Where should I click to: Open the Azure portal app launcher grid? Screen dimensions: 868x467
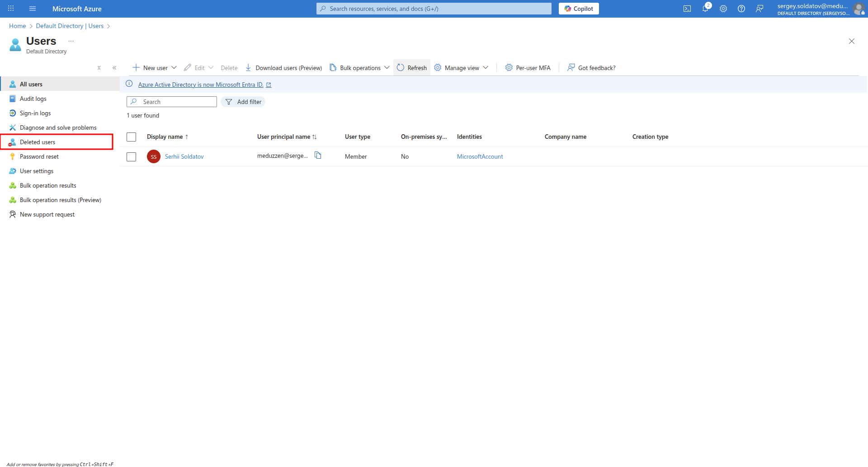point(11,9)
